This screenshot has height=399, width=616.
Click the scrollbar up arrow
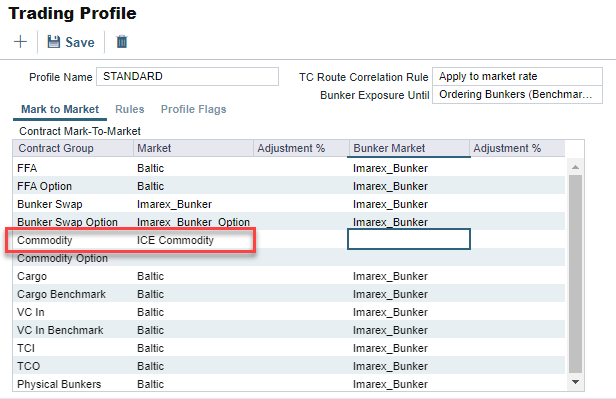point(575,167)
